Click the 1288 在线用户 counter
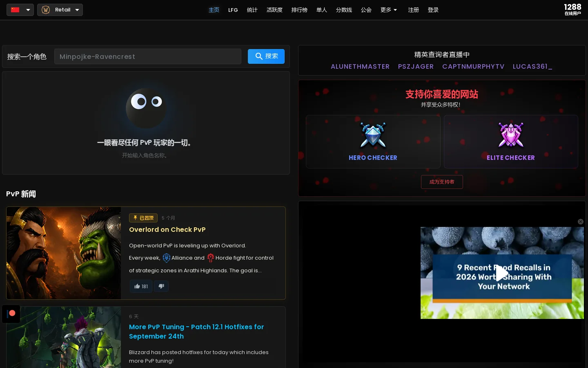This screenshot has width=588, height=368. click(x=572, y=9)
